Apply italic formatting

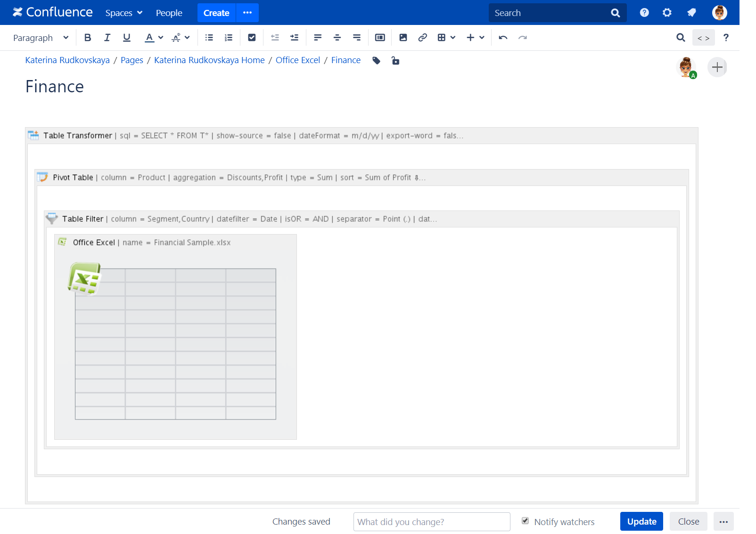[x=107, y=38]
